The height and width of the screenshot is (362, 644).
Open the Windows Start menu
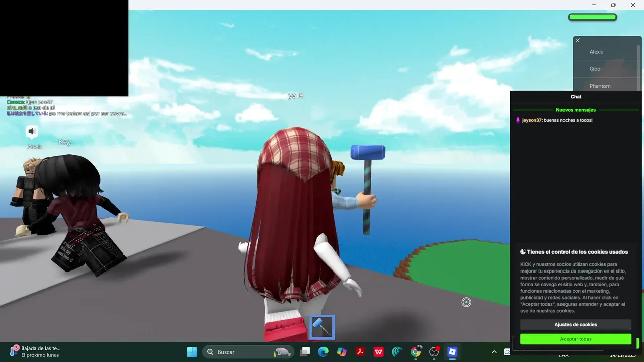click(192, 352)
